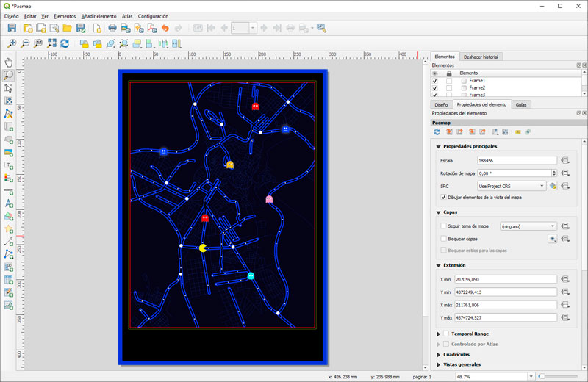The image size is (588, 382).
Task: Switch to the Diseño panel tab
Action: (x=441, y=104)
